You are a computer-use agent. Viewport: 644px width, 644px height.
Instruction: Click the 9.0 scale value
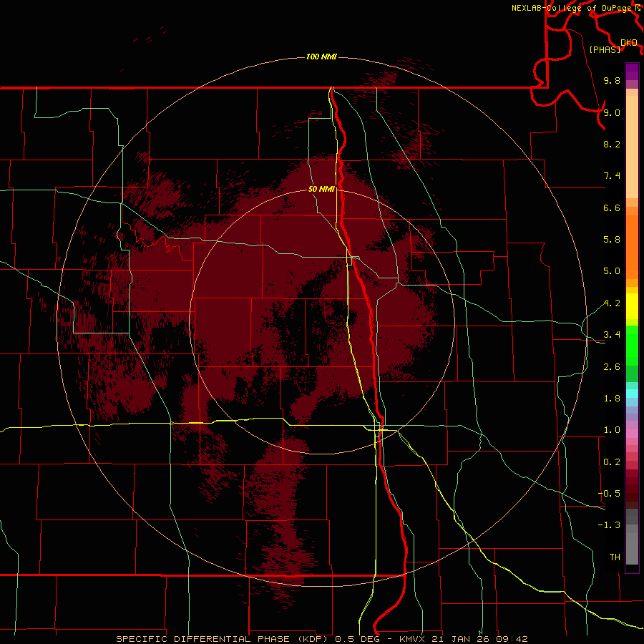click(x=612, y=112)
